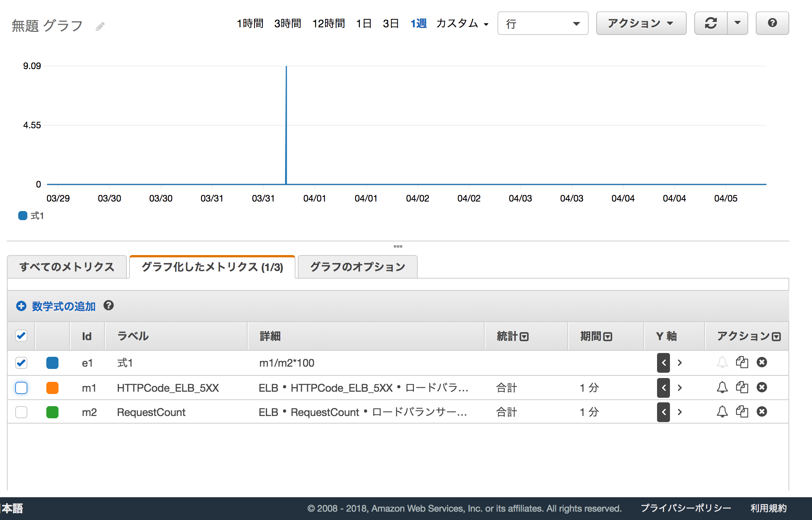812x520 pixels.
Task: Set time range to 3日
Action: [x=391, y=24]
